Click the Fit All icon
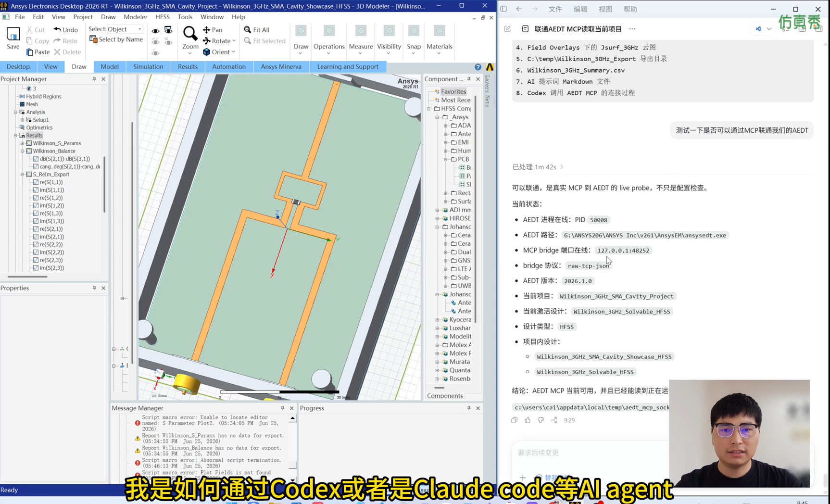 click(248, 30)
